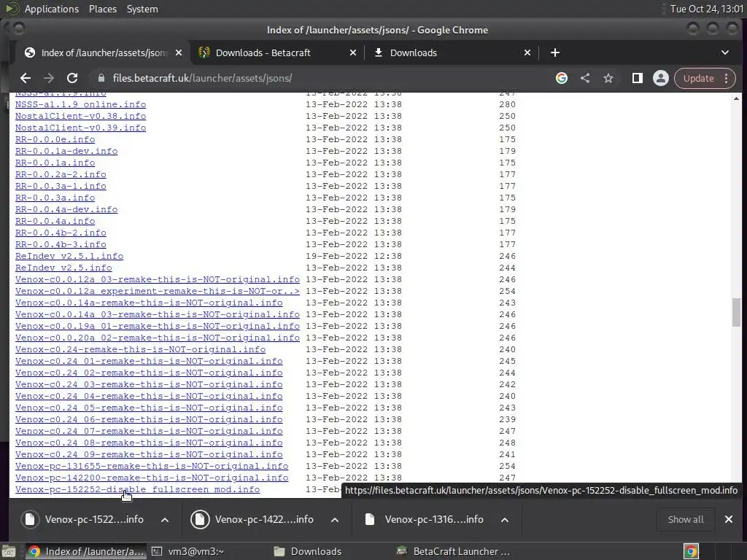Open RR-0.0.1a-dev.info link
Screen dimensions: 747x560
(x=66, y=151)
